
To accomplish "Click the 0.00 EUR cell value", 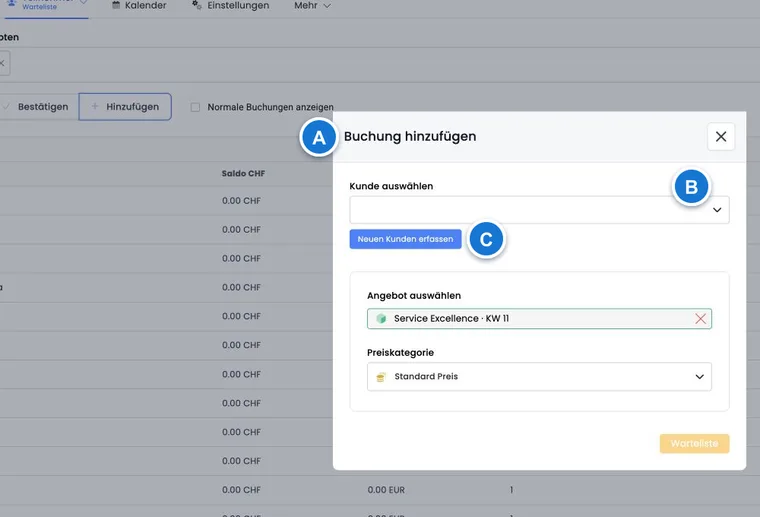I will [x=386, y=490].
